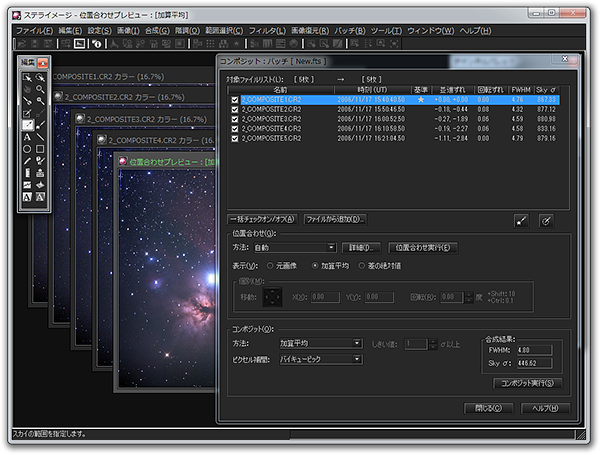Click the コンポジット実行 button
This screenshot has height=455, width=600.
click(530, 383)
